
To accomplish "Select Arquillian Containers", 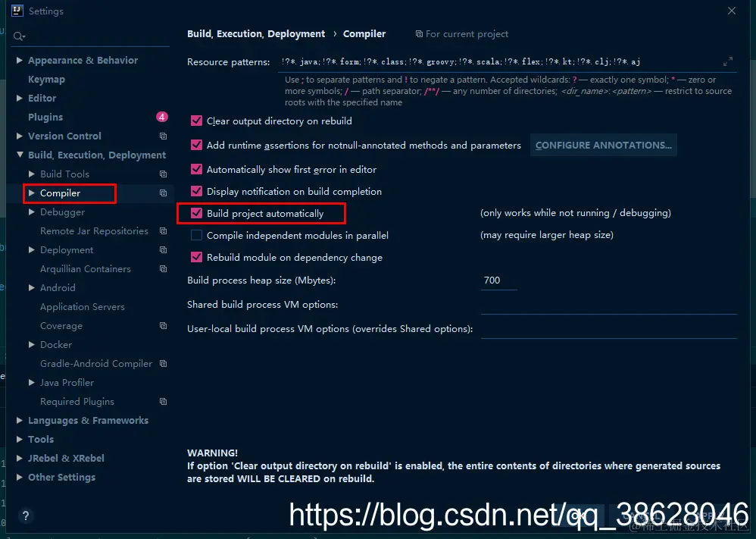I will point(86,269).
